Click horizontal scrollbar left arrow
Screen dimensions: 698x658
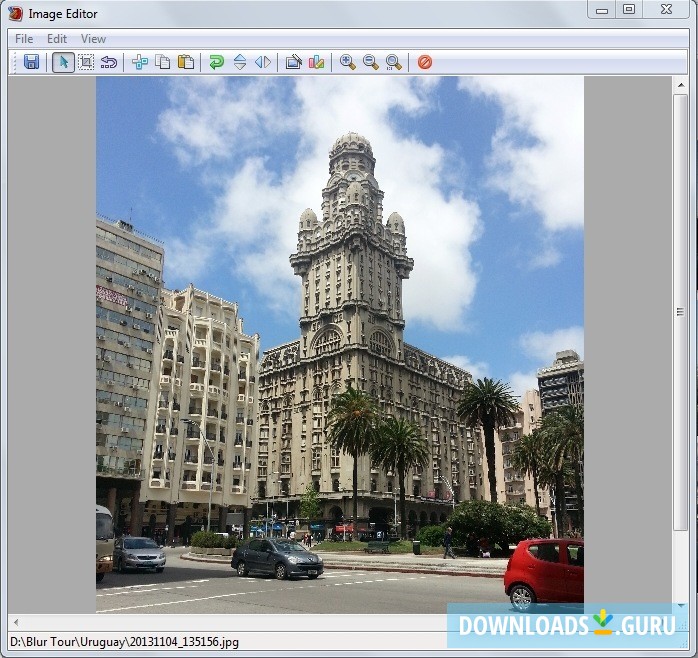click(x=16, y=622)
